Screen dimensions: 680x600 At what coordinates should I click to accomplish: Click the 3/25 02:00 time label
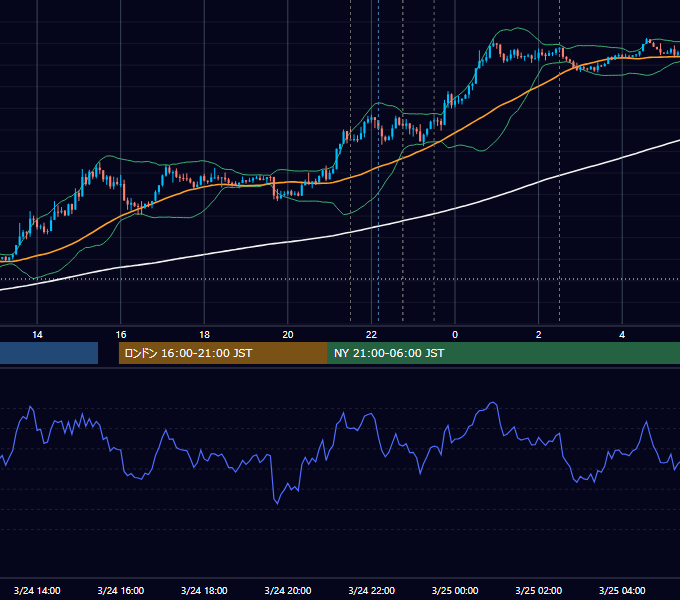539,590
